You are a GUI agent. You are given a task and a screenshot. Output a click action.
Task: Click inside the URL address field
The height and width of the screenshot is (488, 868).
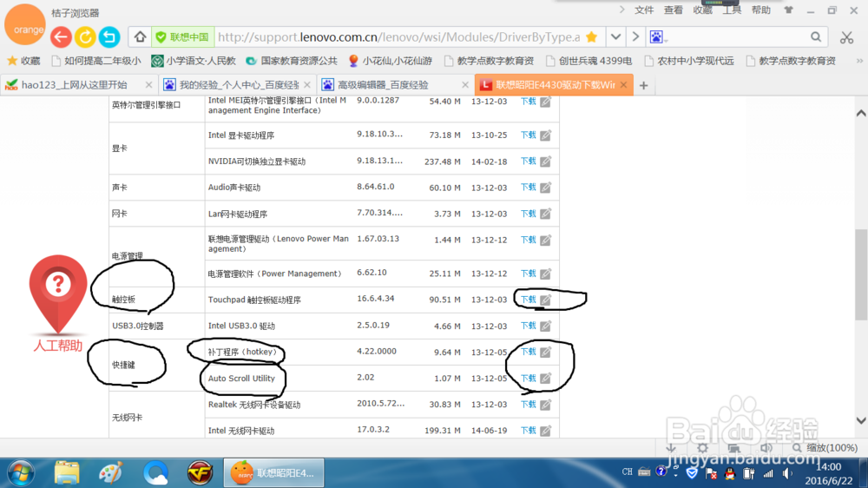[398, 37]
